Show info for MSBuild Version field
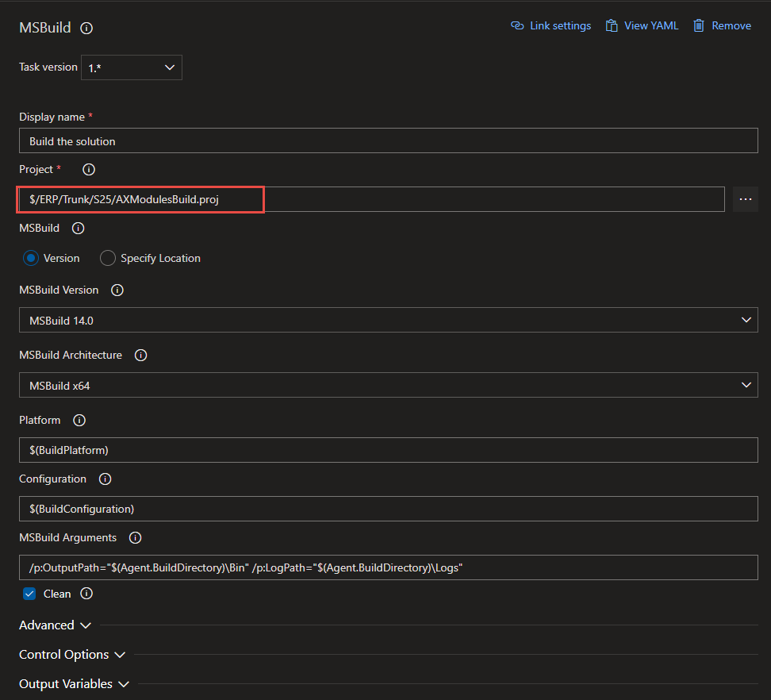Viewport: 771px width, 700px height. click(x=117, y=290)
